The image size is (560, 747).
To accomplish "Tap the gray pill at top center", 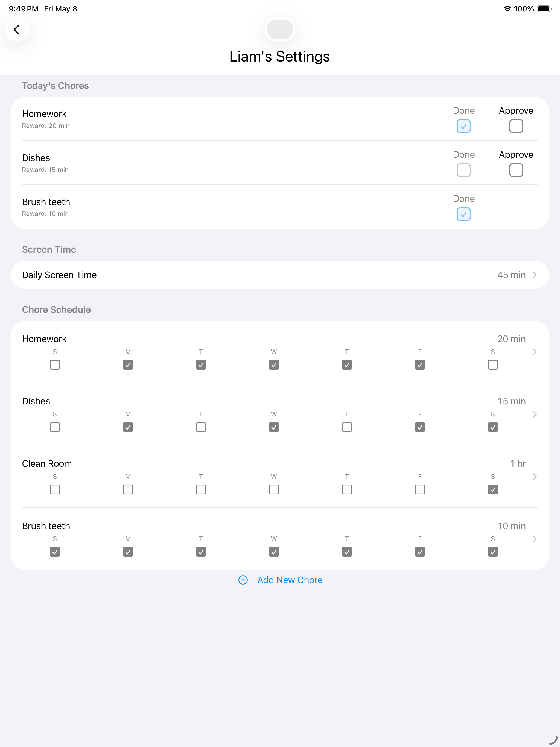I will tap(280, 29).
